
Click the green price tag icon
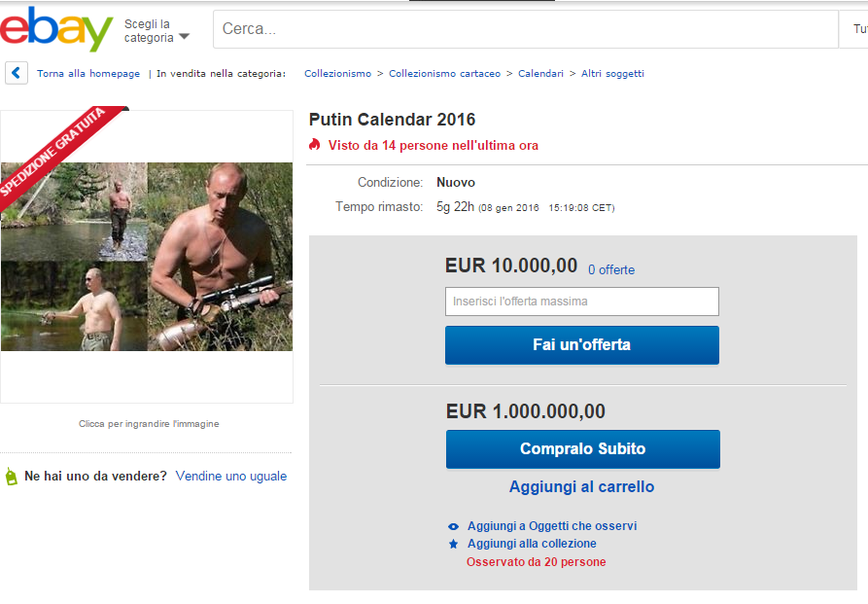pyautogui.click(x=12, y=477)
